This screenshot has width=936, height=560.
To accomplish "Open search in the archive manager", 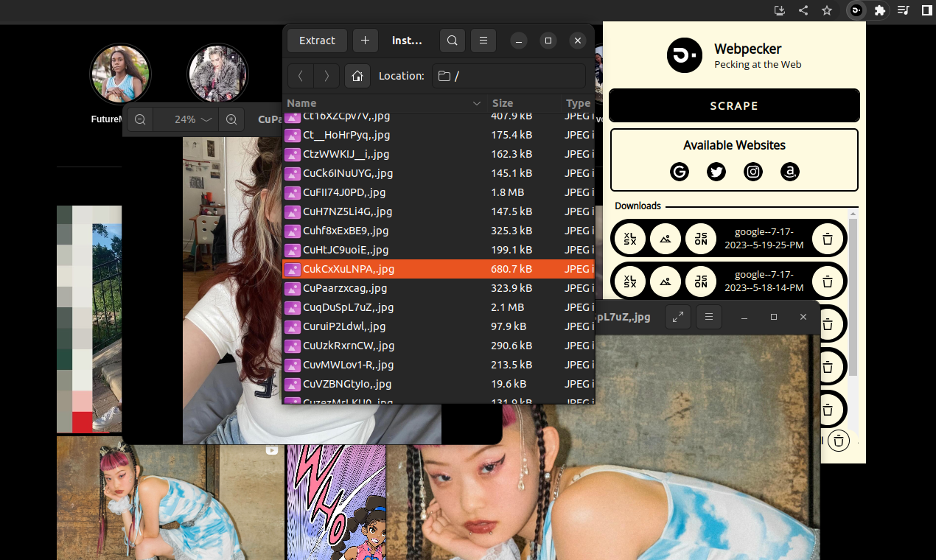I will point(452,41).
